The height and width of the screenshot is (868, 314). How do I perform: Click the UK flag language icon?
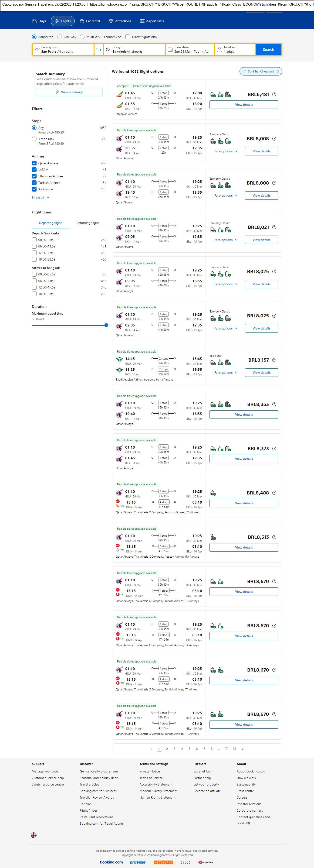pos(34,835)
